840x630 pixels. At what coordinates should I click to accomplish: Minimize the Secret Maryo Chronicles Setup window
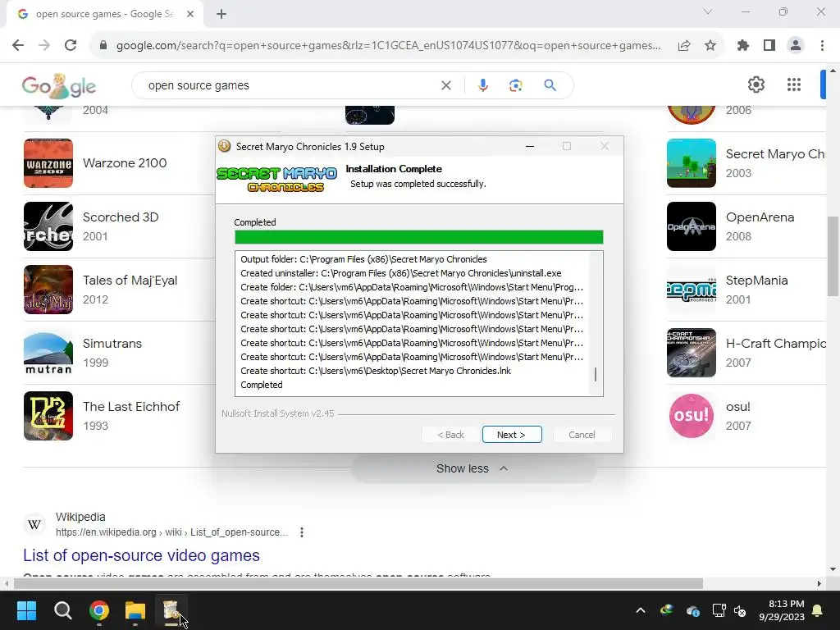tap(530, 146)
